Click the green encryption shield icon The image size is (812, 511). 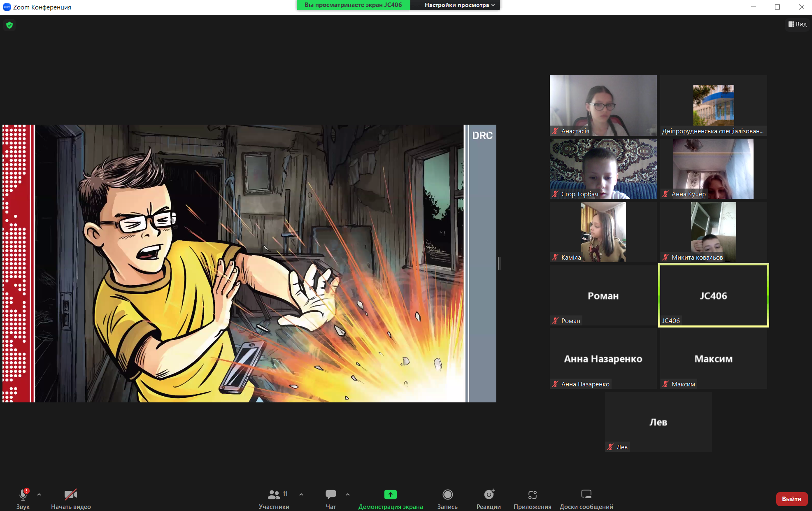pos(9,25)
